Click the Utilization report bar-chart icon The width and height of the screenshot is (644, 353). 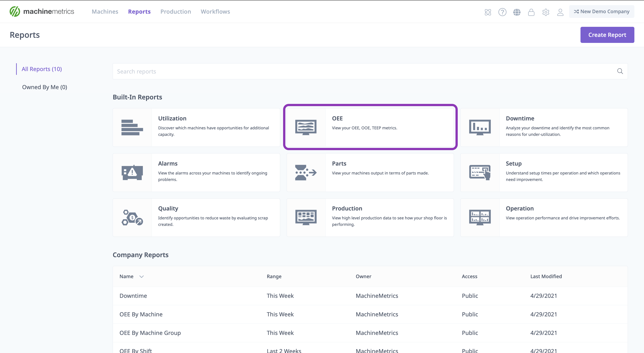tap(132, 127)
